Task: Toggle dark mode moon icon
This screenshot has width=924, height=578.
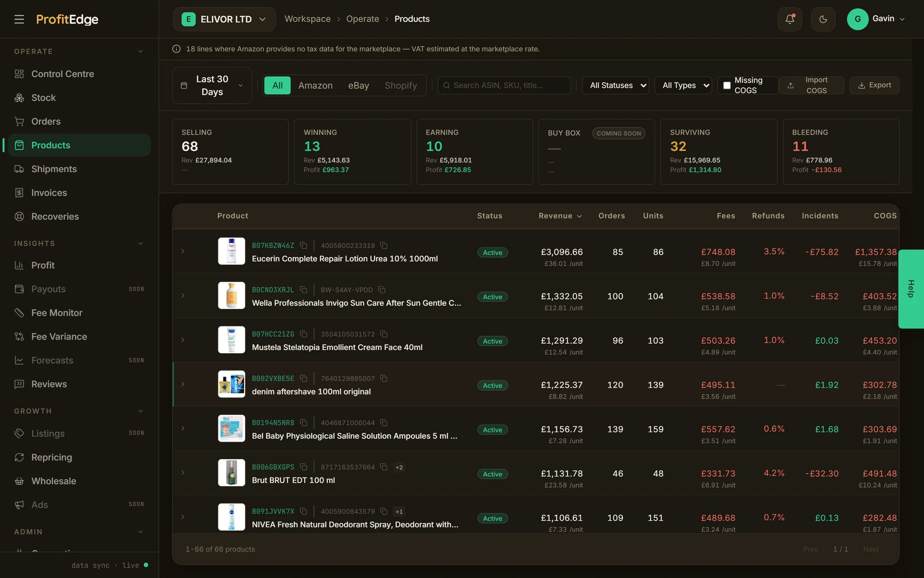Action: [823, 19]
